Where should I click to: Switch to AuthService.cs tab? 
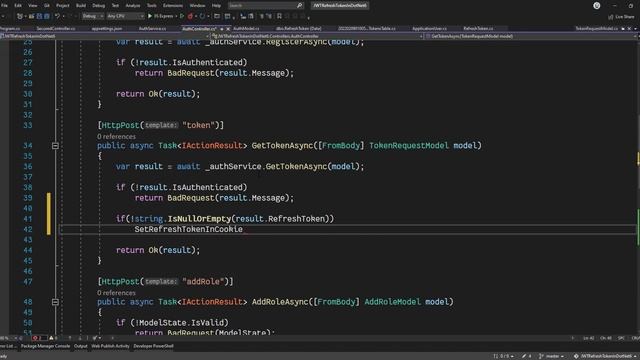pyautogui.click(x=153, y=29)
